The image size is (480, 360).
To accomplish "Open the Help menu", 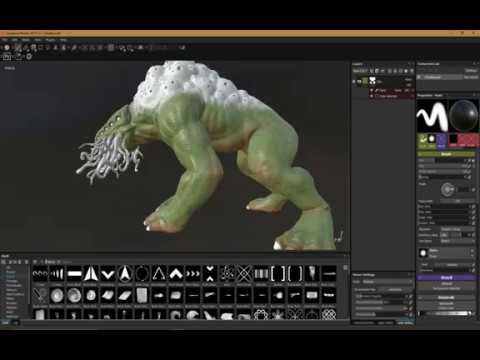I will pyautogui.click(x=63, y=40).
